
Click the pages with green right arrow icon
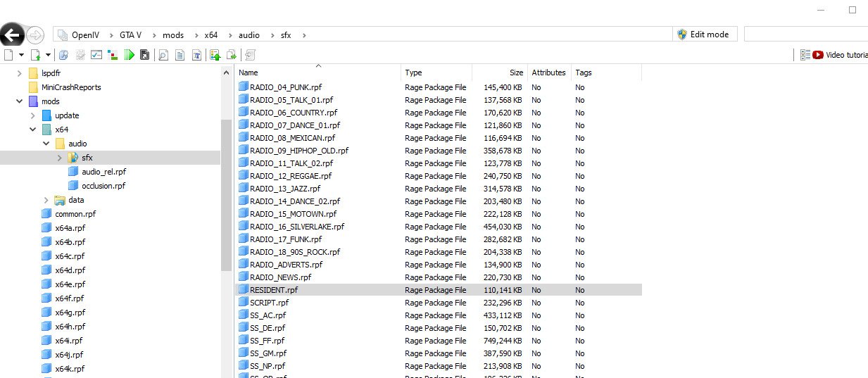[x=231, y=54]
